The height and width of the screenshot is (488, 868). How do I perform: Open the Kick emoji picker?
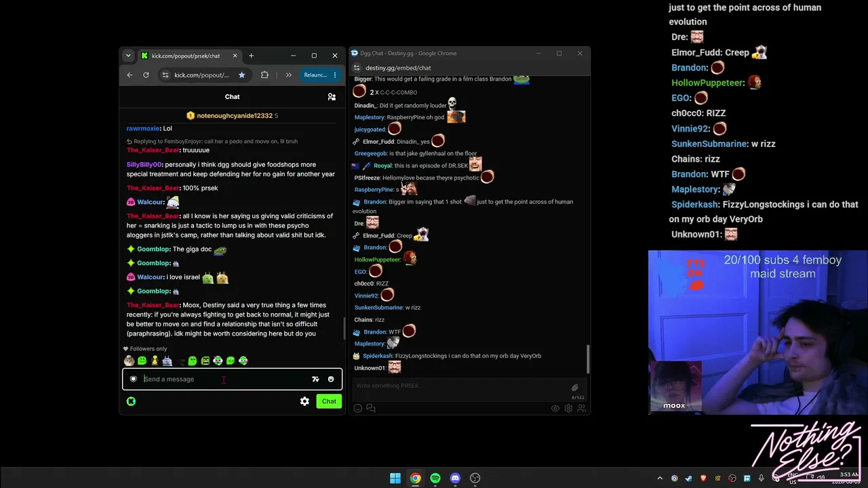pyautogui.click(x=331, y=379)
